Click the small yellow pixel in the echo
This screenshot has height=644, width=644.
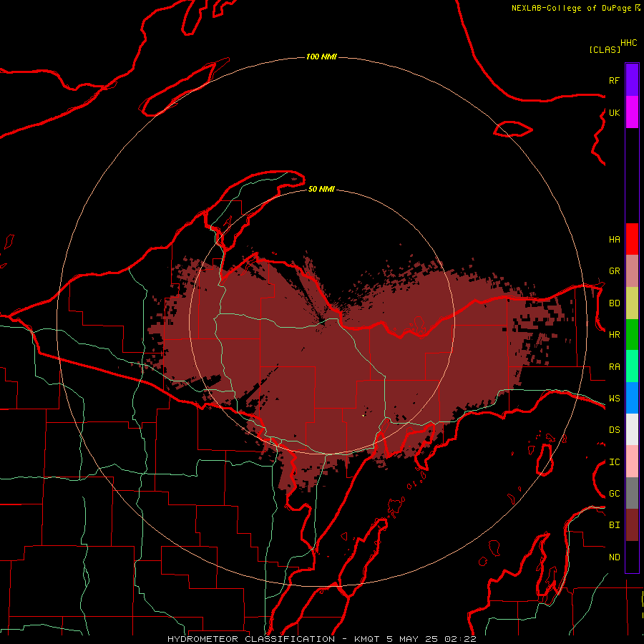[x=364, y=415]
